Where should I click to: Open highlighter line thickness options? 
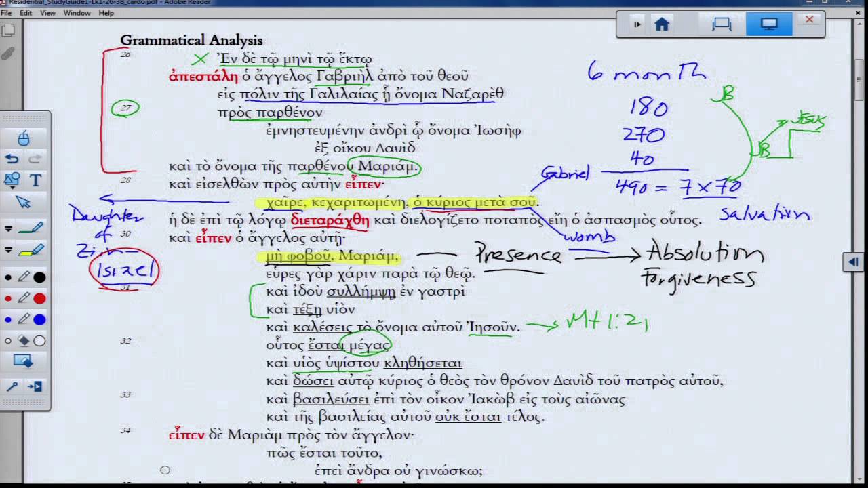9,250
